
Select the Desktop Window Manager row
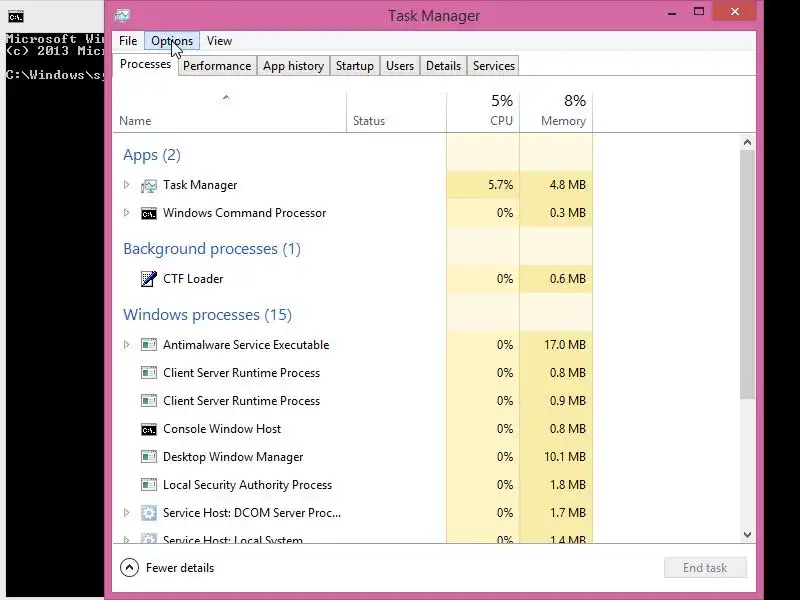[x=353, y=457]
